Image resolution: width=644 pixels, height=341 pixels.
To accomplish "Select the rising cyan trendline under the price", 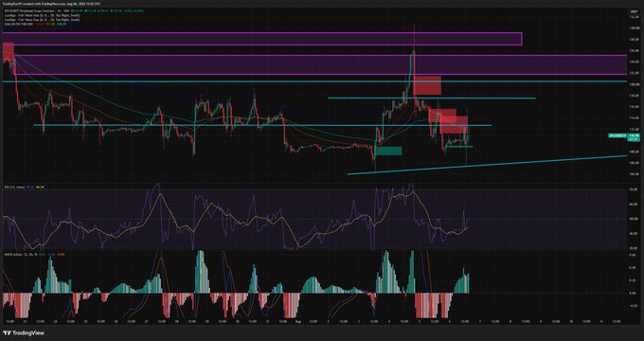I will tap(487, 165).
